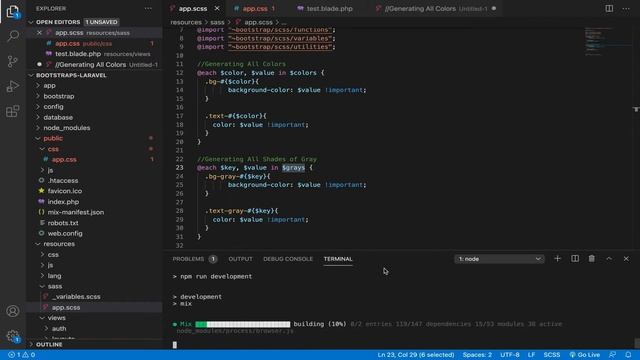Switch to the Generating All Colors tab
The width and height of the screenshot is (640, 360).
pyautogui.click(x=436, y=8)
